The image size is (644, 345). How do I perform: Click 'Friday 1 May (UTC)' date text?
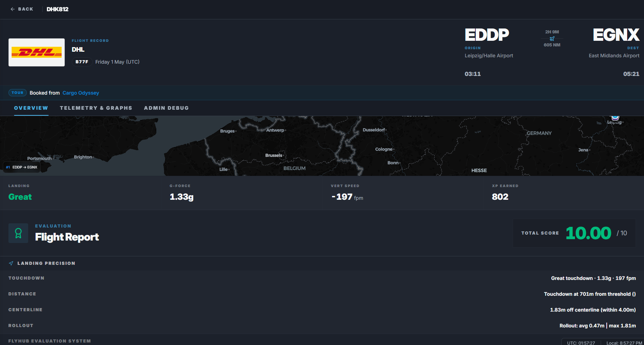click(117, 62)
